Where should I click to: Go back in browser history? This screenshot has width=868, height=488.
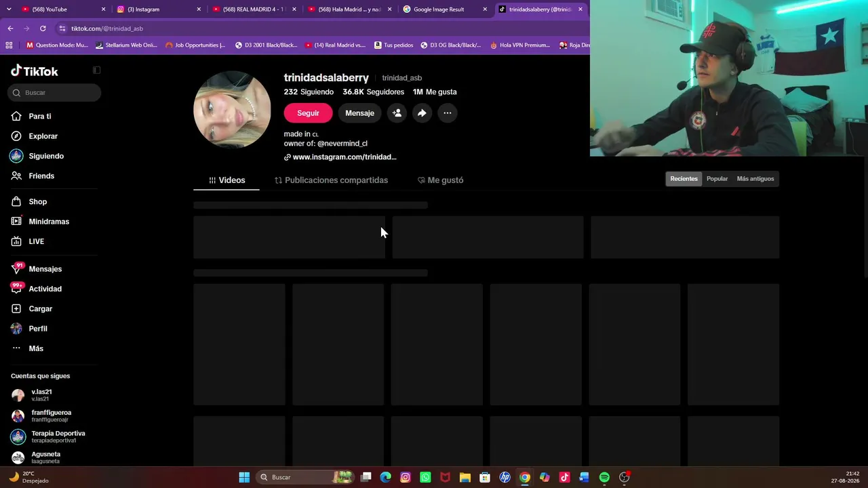pyautogui.click(x=10, y=28)
